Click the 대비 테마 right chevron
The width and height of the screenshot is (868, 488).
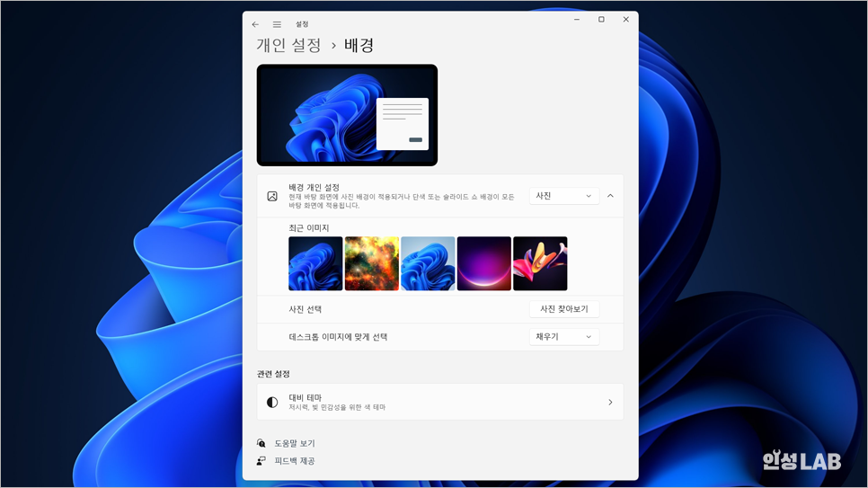coord(611,402)
